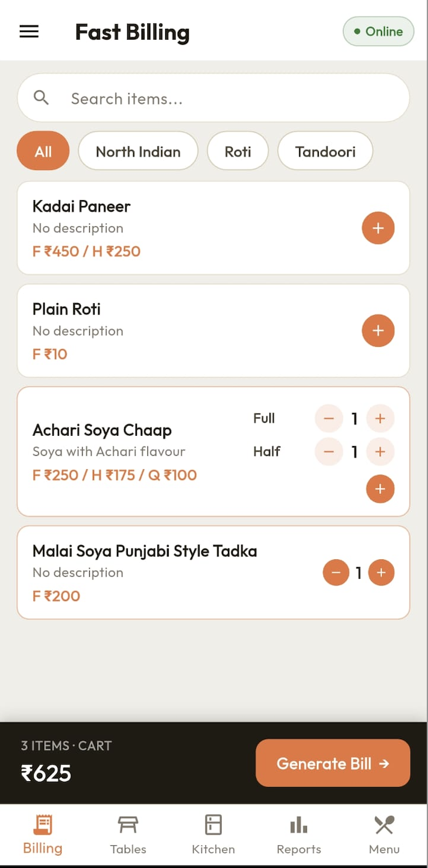Open the hamburger menu
The height and width of the screenshot is (868, 428).
tap(29, 32)
